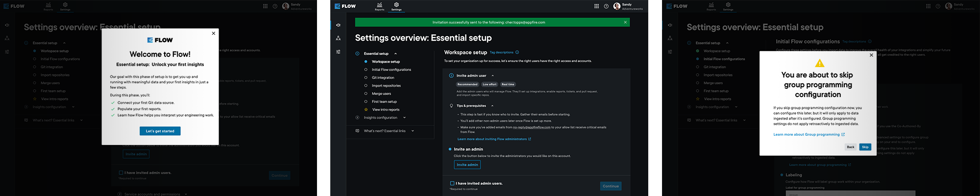Click the Tag descriptions link next to the Workspace setup heading

(501, 52)
